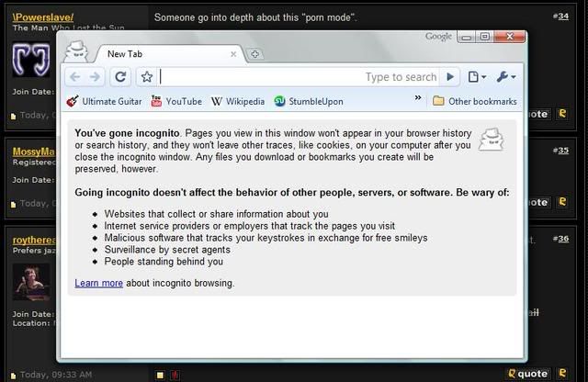
Task: Open a new tab with plus button
Action: [x=255, y=54]
